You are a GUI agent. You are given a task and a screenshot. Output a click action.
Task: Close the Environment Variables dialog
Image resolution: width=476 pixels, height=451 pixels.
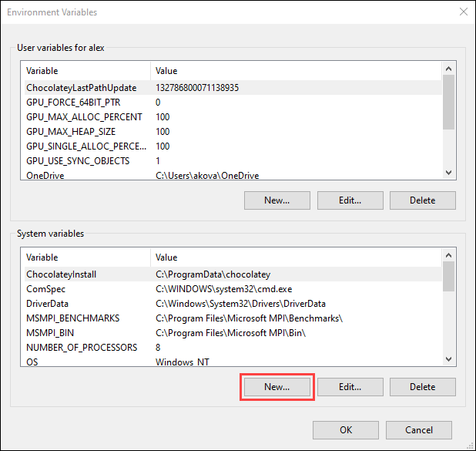(463, 12)
